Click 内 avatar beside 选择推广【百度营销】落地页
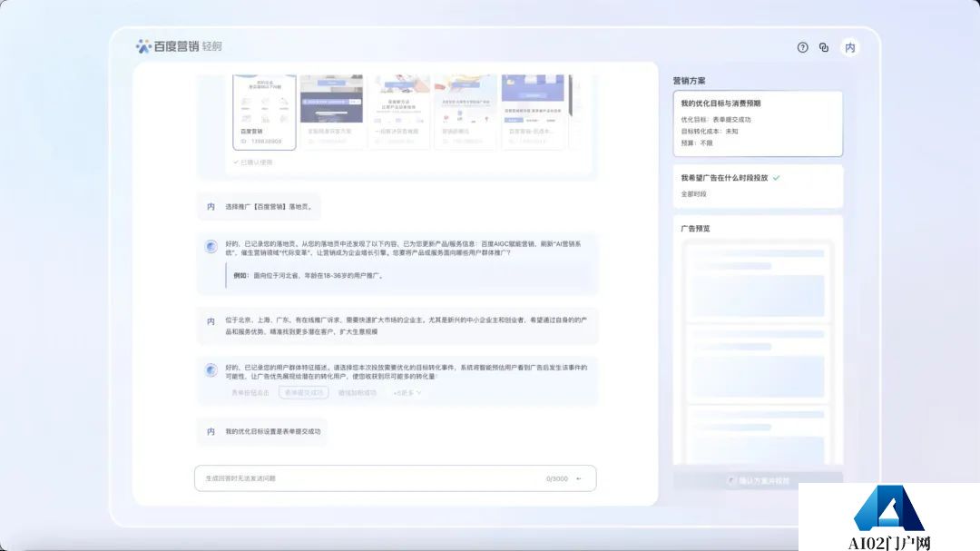980x551 pixels. (211, 206)
